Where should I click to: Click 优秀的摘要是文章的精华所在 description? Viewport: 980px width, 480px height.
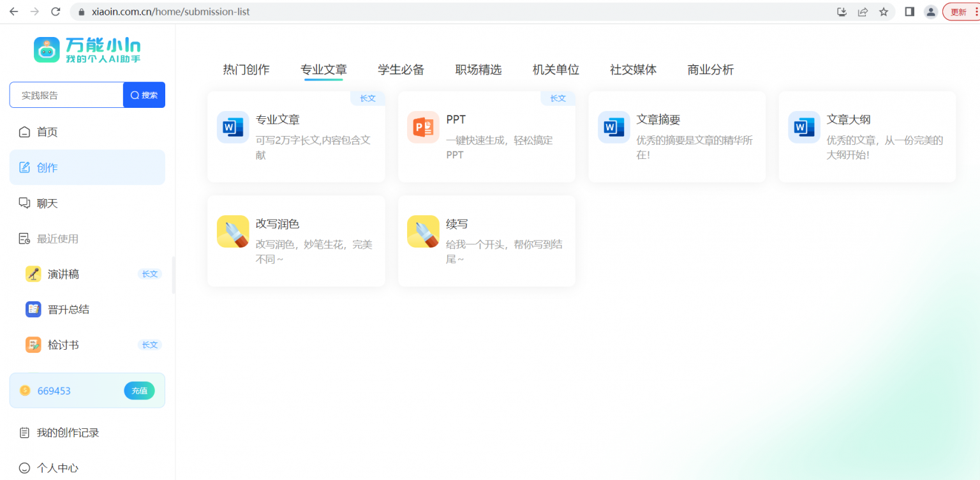click(695, 147)
